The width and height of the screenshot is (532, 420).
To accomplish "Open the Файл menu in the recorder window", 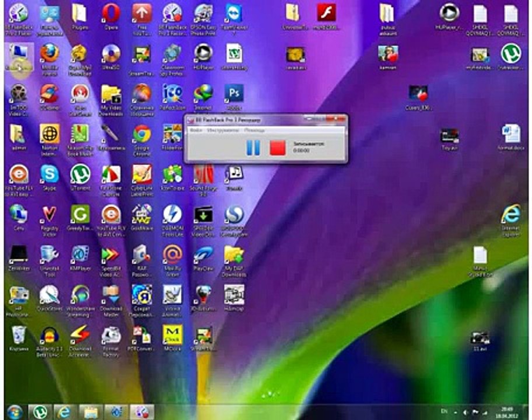I will [x=196, y=130].
